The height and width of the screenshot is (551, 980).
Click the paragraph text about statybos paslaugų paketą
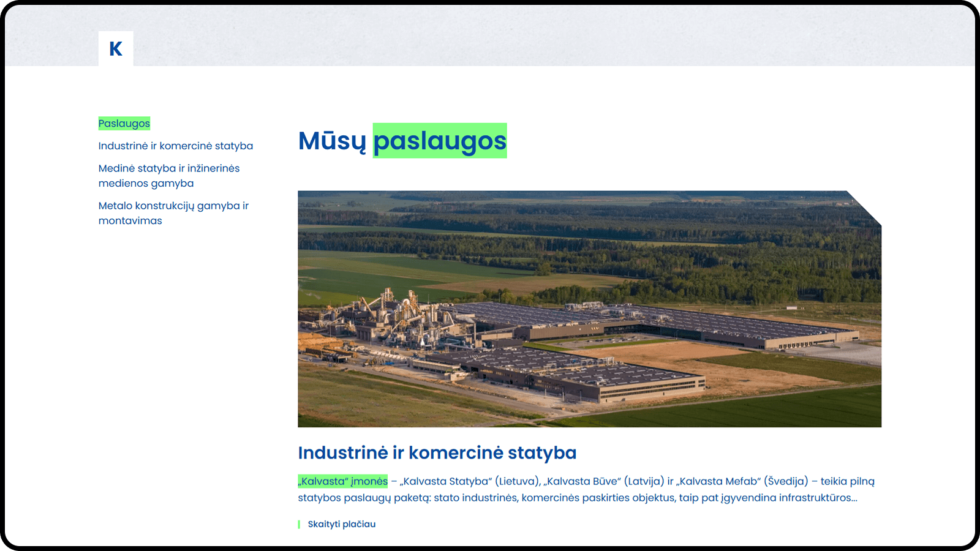[x=586, y=490]
